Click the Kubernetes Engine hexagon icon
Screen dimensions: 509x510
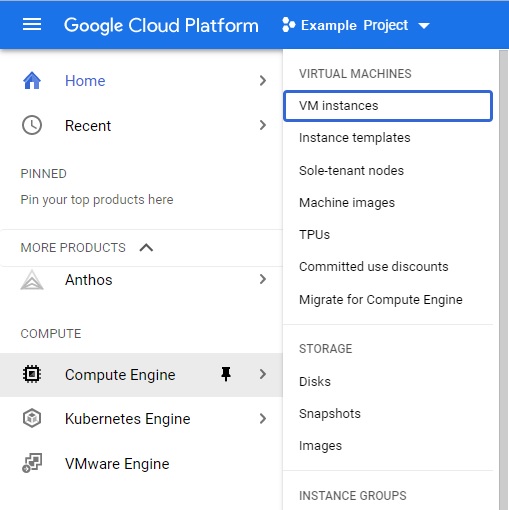click(x=32, y=418)
